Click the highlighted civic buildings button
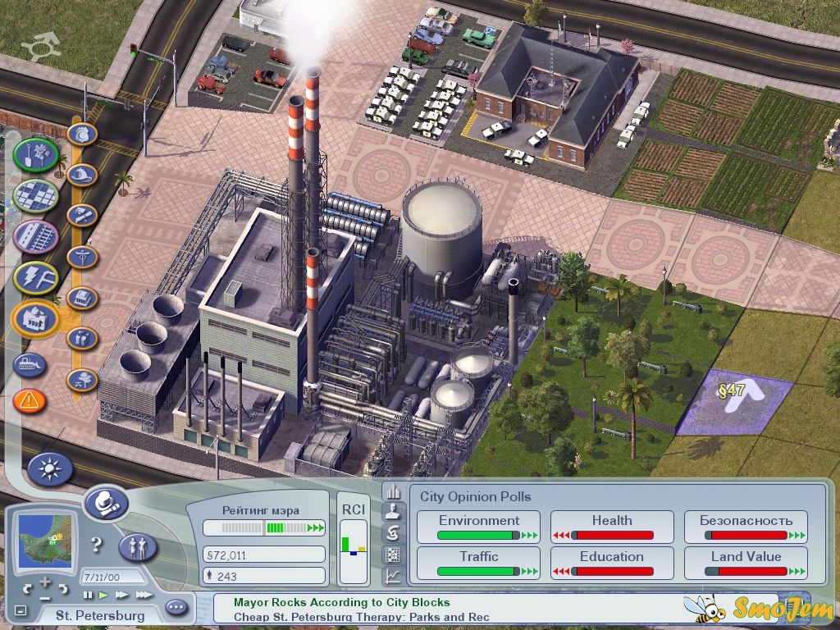 pos(36,319)
